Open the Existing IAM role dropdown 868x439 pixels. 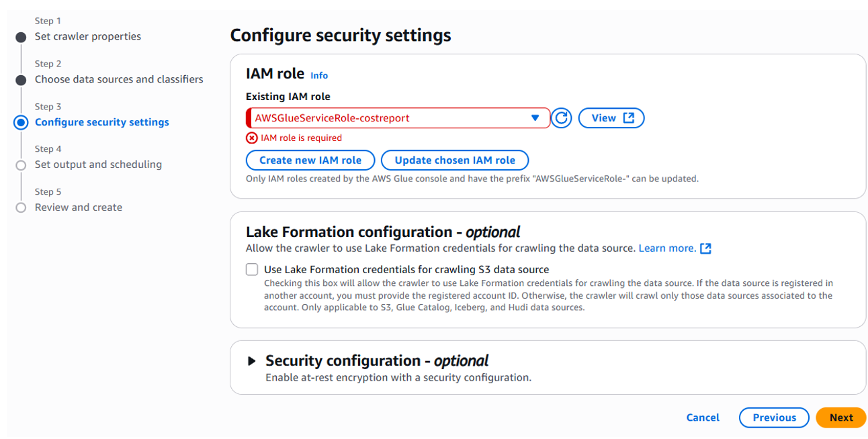coord(398,118)
